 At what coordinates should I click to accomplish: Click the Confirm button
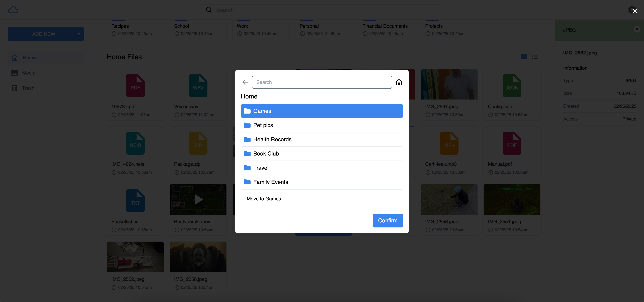click(x=388, y=221)
